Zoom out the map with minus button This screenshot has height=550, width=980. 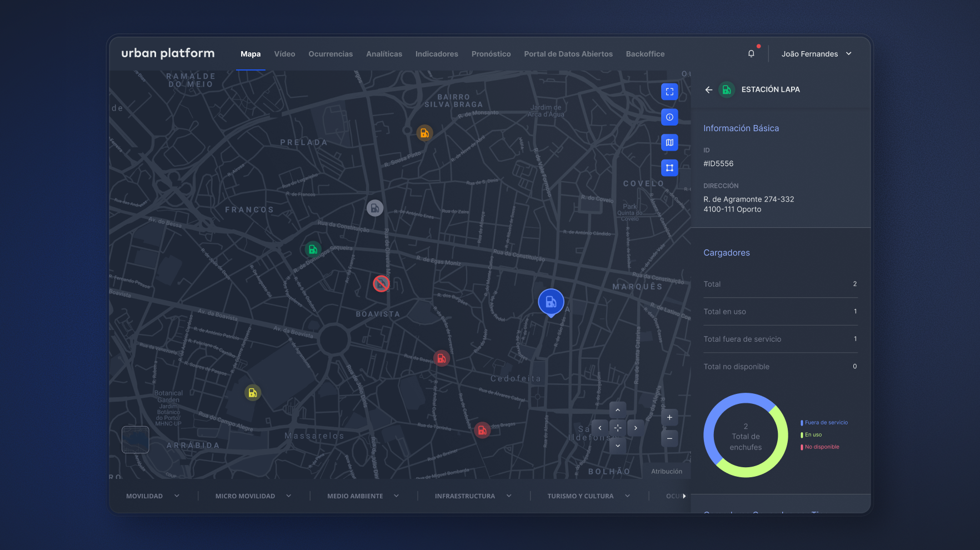669,438
